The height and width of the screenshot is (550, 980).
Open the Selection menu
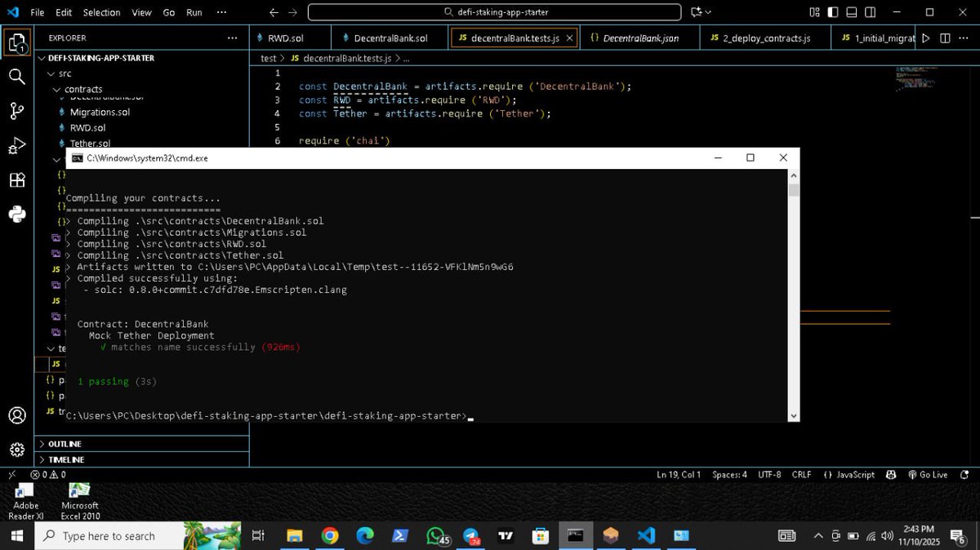pos(101,12)
